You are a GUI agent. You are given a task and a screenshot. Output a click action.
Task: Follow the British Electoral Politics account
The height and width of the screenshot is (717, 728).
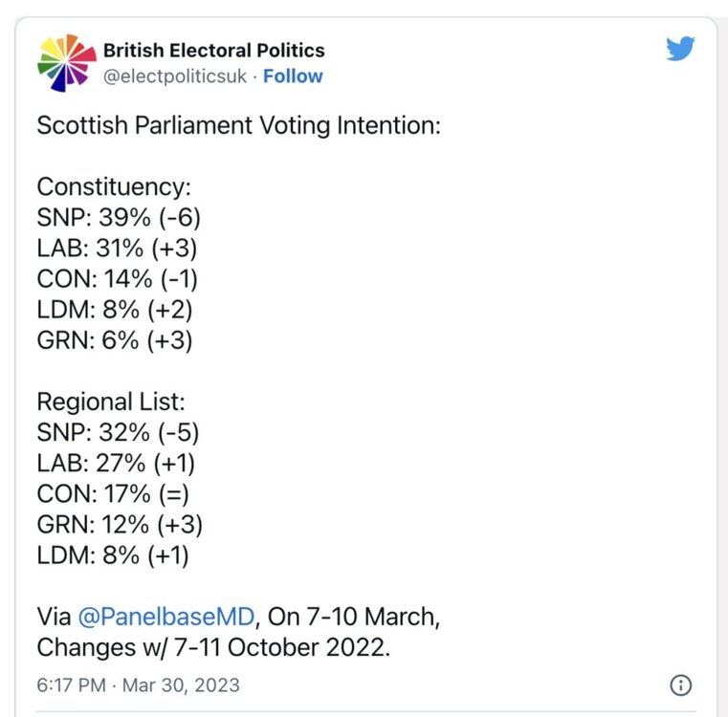click(x=293, y=76)
